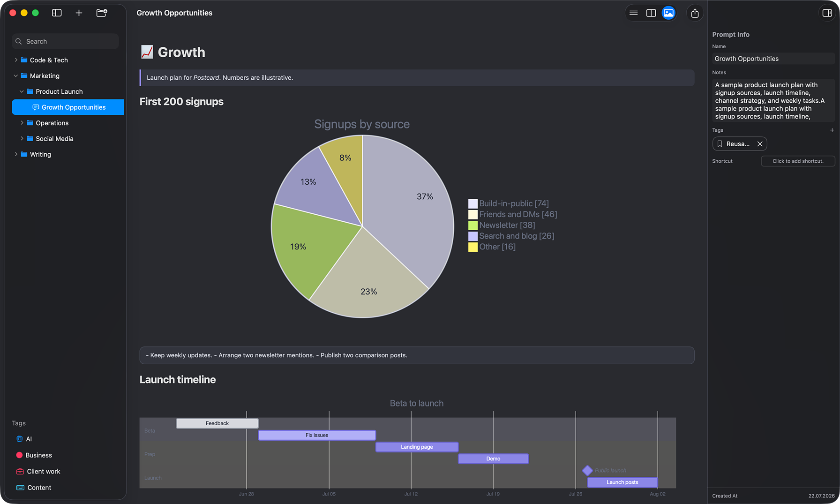Click the Newsletter green legend swatch
Image resolution: width=840 pixels, height=504 pixels.
pyautogui.click(x=473, y=226)
